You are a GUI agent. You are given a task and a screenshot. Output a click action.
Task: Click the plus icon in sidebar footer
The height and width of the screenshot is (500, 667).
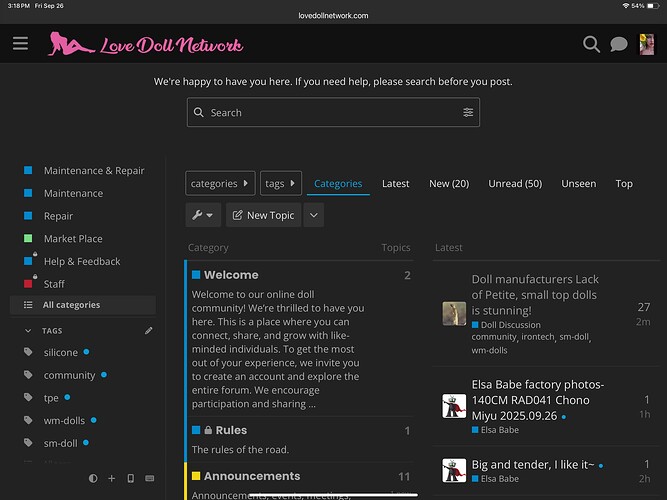tap(112, 479)
